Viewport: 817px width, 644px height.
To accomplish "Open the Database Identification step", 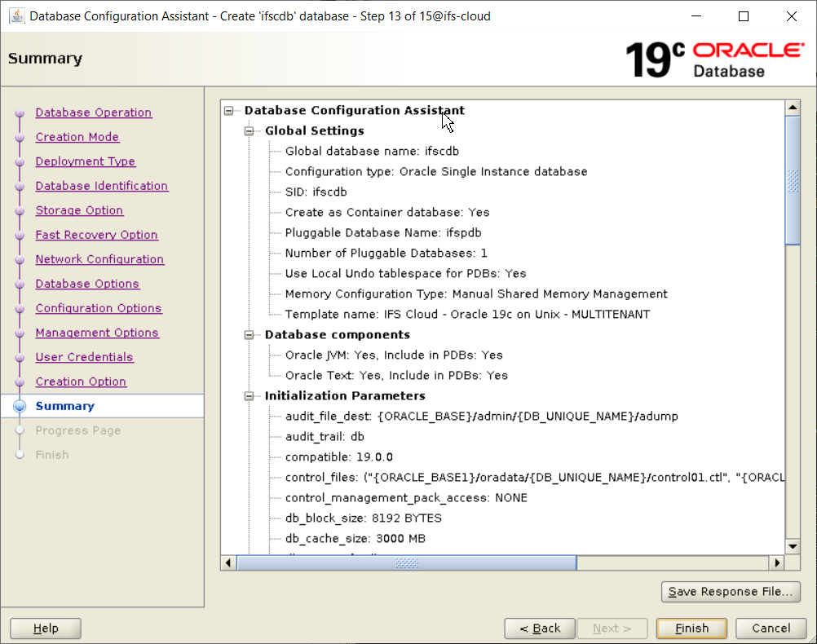I will pyautogui.click(x=102, y=186).
